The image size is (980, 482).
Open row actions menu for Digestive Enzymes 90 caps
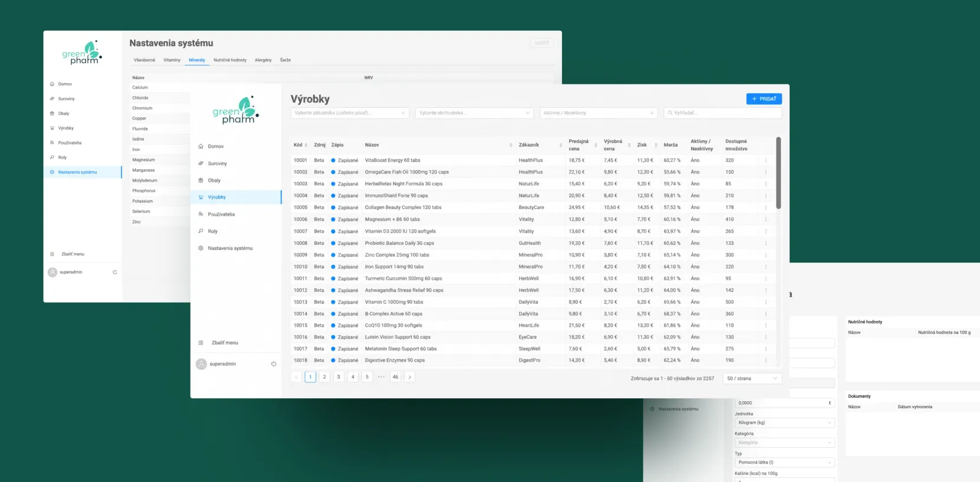click(766, 360)
